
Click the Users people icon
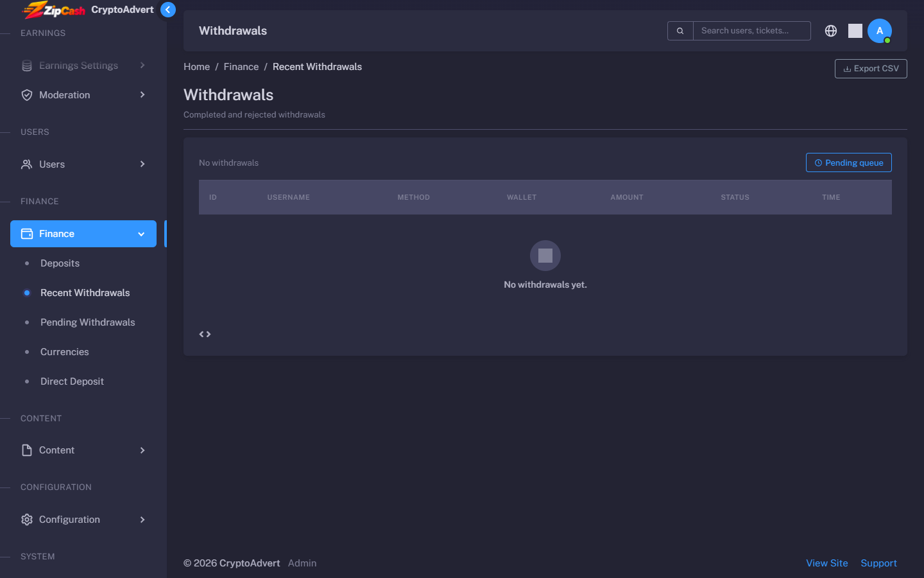27,164
